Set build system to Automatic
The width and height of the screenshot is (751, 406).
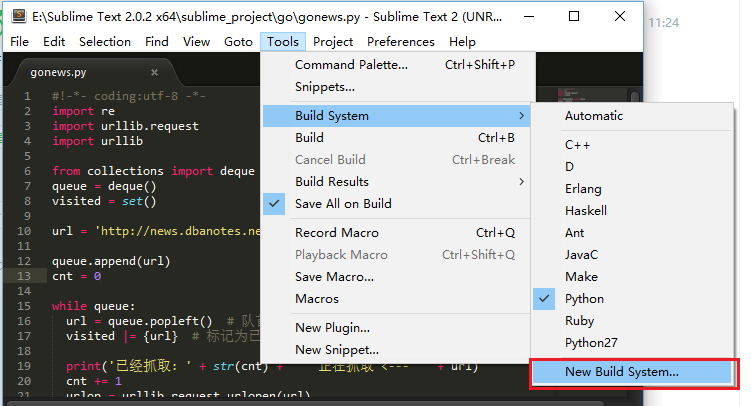(632, 116)
